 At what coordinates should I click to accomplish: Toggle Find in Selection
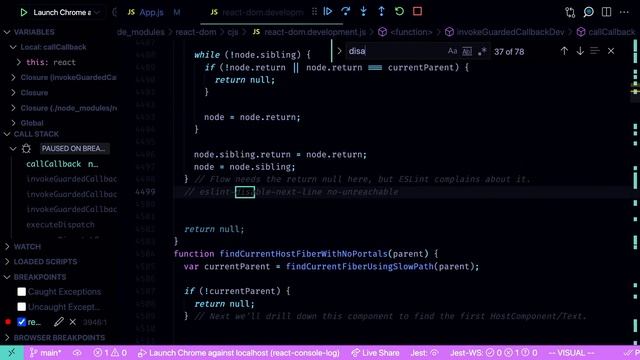tap(595, 51)
